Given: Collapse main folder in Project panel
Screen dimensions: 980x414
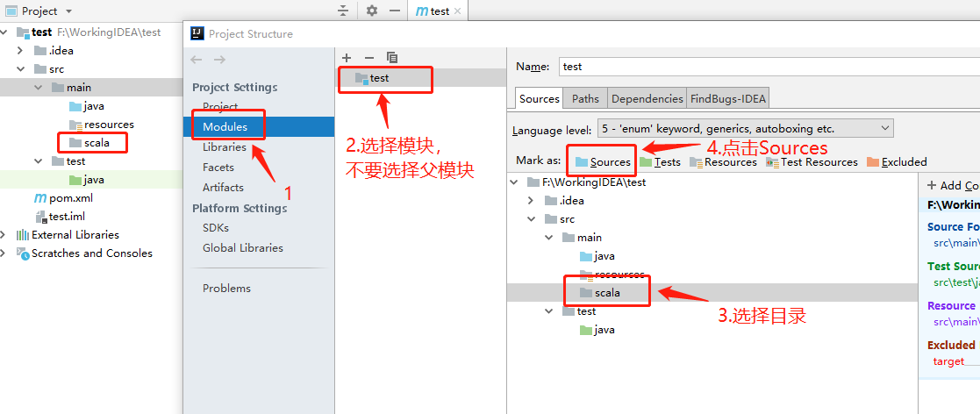Looking at the screenshot, I should (x=37, y=88).
